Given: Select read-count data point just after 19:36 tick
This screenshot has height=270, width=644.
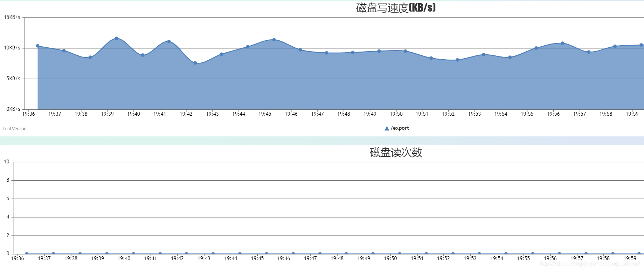Looking at the screenshot, I should (27, 254).
